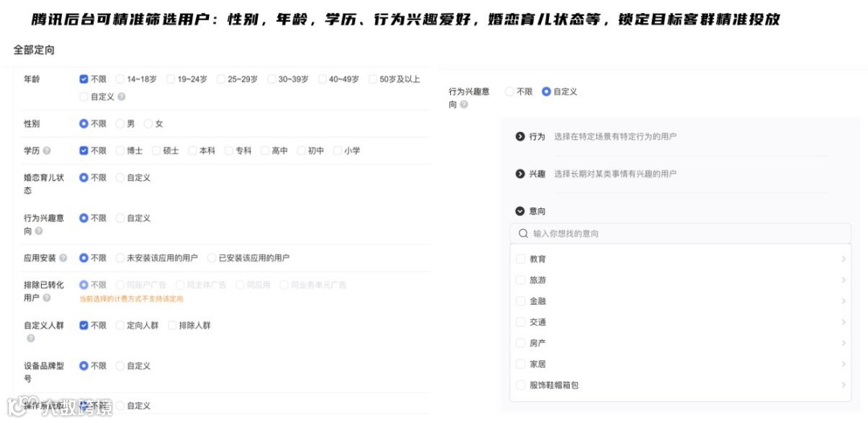The width and height of the screenshot is (868, 423).
Task: Select 男 gender radio button
Action: point(120,124)
